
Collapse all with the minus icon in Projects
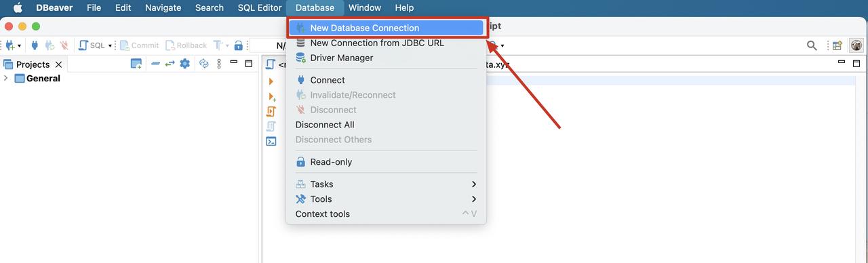(x=155, y=64)
